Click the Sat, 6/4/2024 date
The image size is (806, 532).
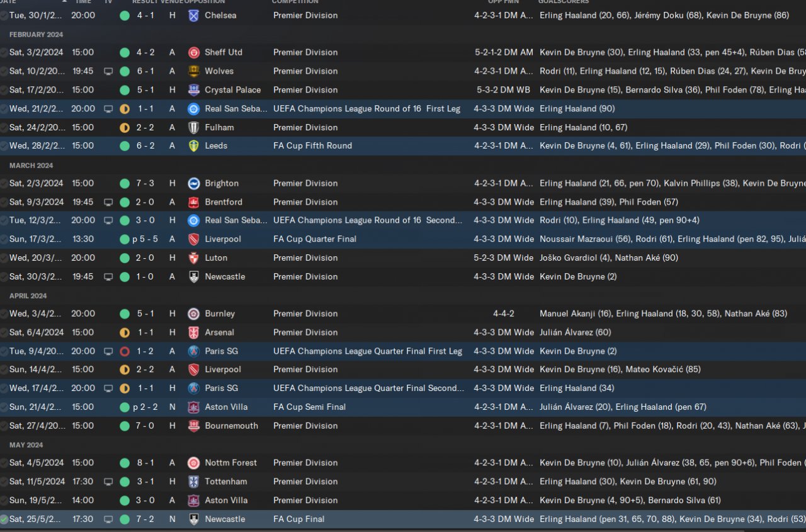tap(37, 332)
